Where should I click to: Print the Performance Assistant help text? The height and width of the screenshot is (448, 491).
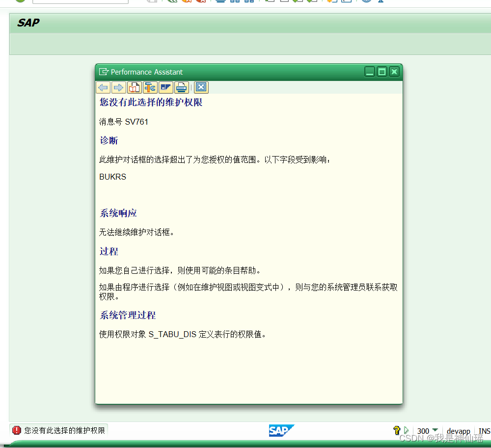[x=181, y=87]
